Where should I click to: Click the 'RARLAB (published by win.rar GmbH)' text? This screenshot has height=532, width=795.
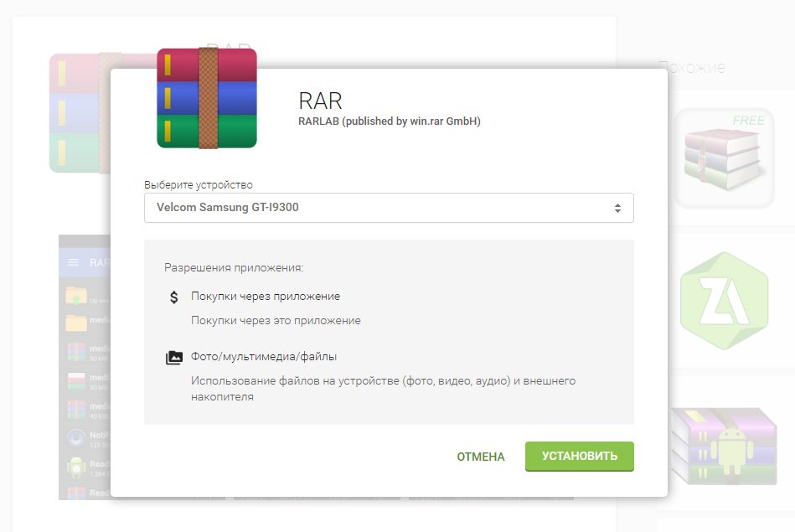389,121
